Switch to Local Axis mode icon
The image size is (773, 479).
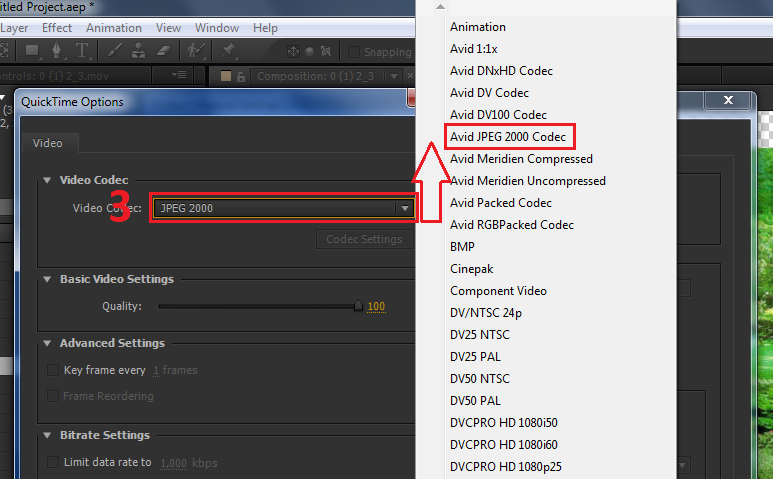pos(293,51)
